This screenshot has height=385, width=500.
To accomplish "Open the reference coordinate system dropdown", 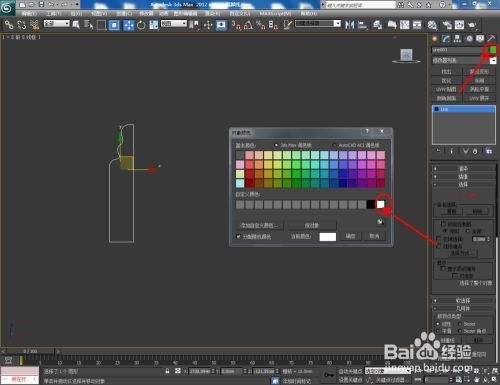I will 174,24.
